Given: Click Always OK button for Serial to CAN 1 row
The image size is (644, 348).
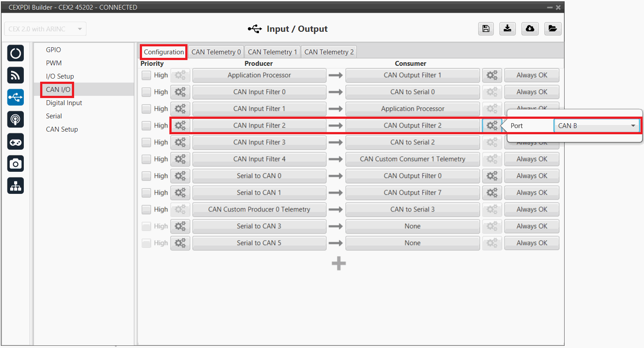Looking at the screenshot, I should [532, 193].
